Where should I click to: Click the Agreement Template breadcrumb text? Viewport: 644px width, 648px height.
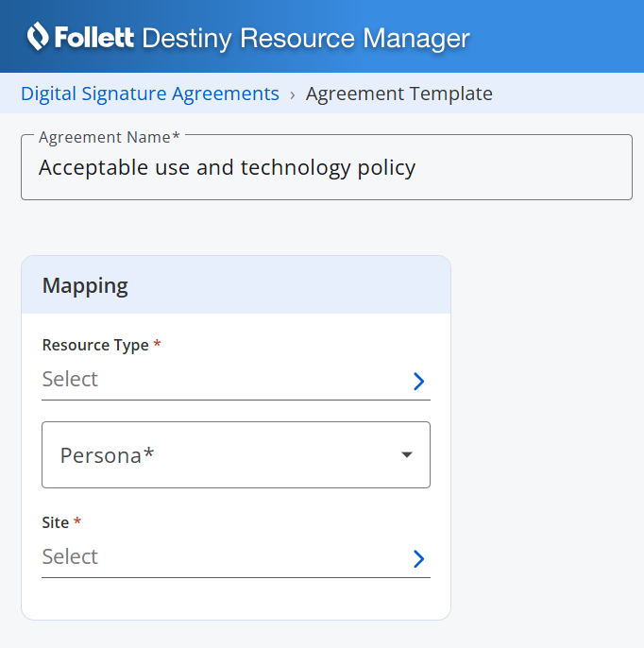click(399, 94)
